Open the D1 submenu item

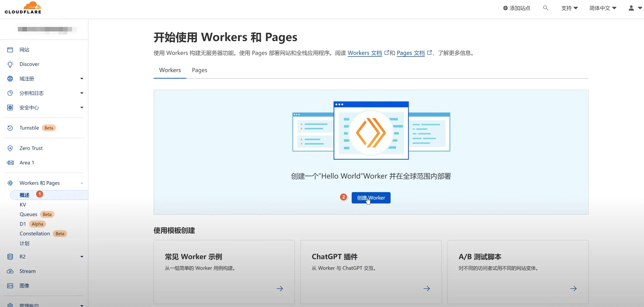pos(23,224)
